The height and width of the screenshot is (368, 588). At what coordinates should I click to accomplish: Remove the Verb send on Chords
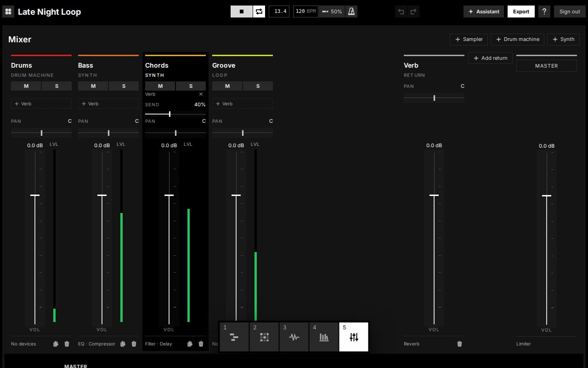click(x=201, y=94)
